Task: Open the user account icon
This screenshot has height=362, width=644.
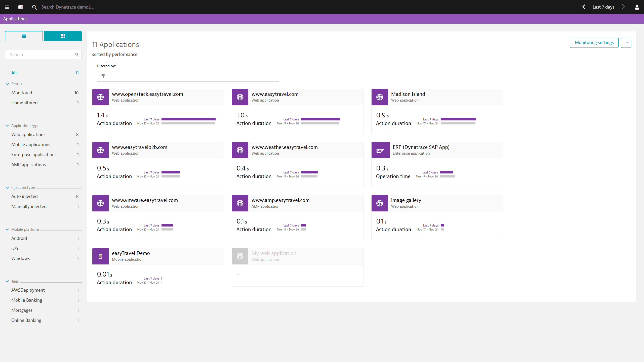Action: (x=637, y=7)
